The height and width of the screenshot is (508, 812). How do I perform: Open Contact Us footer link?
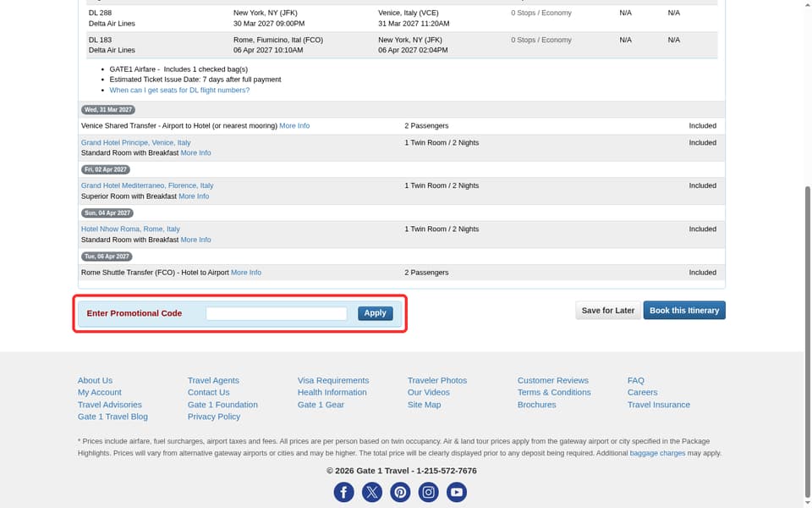pyautogui.click(x=209, y=392)
